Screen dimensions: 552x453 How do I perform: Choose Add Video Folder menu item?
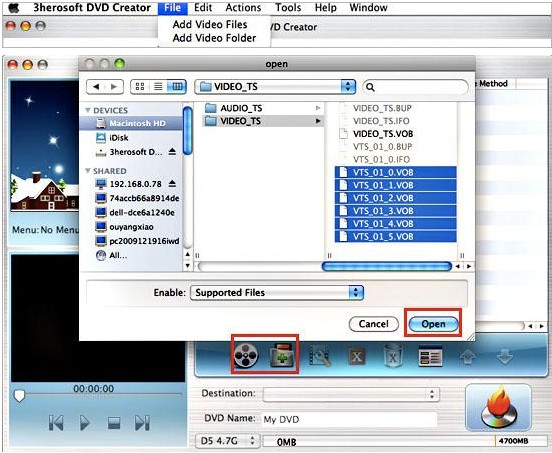point(214,38)
